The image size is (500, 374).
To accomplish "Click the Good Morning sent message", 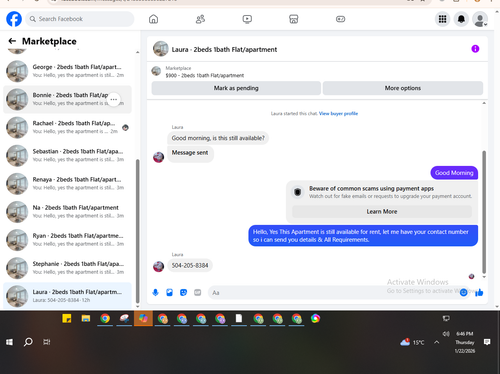I will tap(454, 173).
